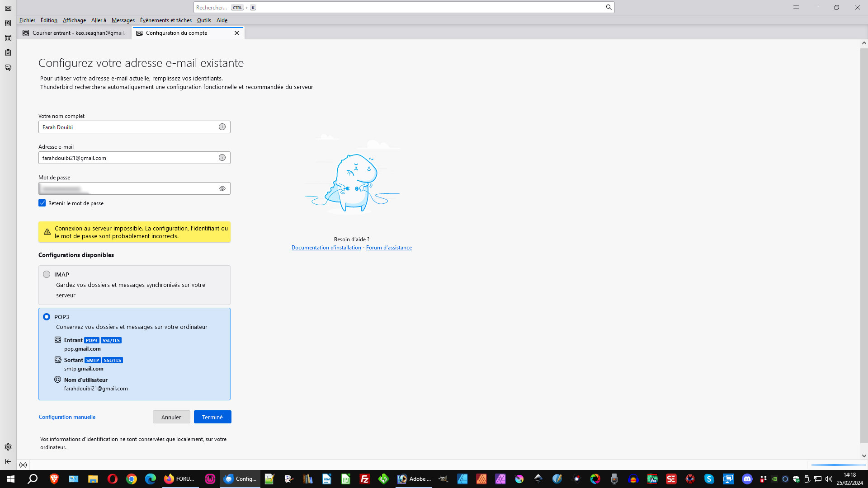Open the Thunderbird hamburger app menu
This screenshot has height=488, width=868.
coord(796,7)
